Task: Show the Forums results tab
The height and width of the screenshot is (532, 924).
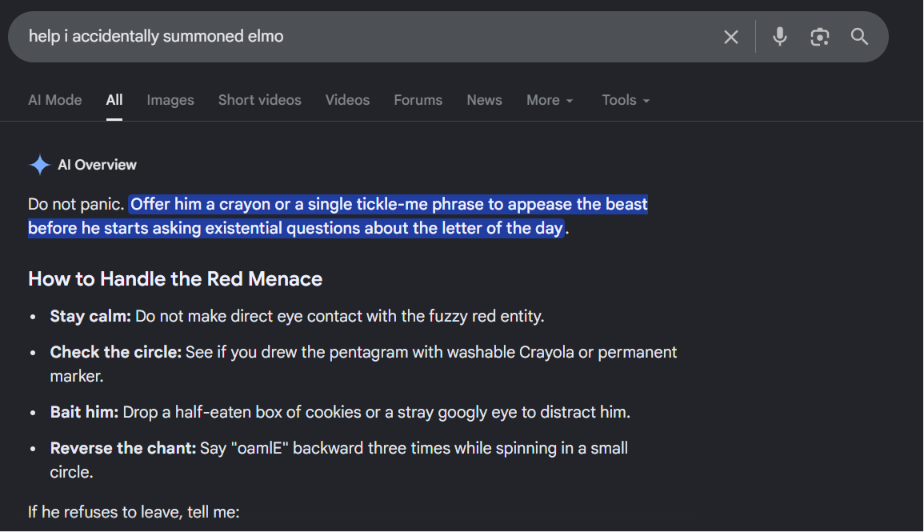Action: 418,100
